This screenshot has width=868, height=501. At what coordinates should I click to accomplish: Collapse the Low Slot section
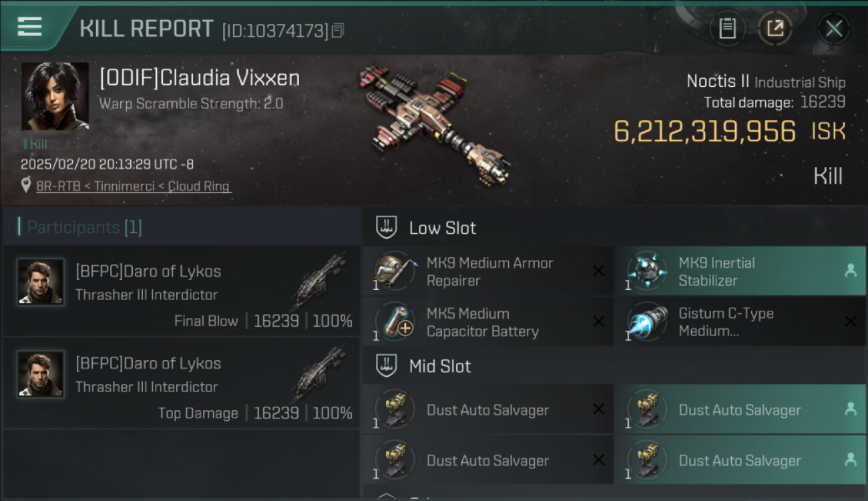[x=387, y=228]
